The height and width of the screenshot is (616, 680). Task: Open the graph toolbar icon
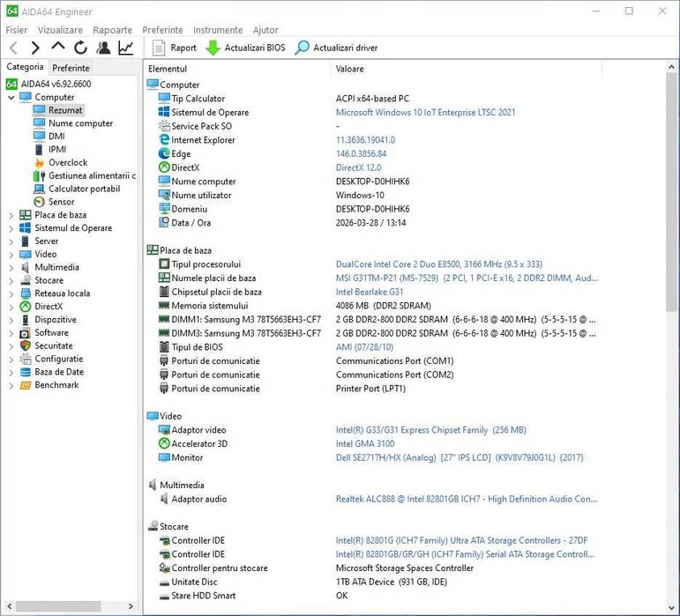pyautogui.click(x=126, y=48)
